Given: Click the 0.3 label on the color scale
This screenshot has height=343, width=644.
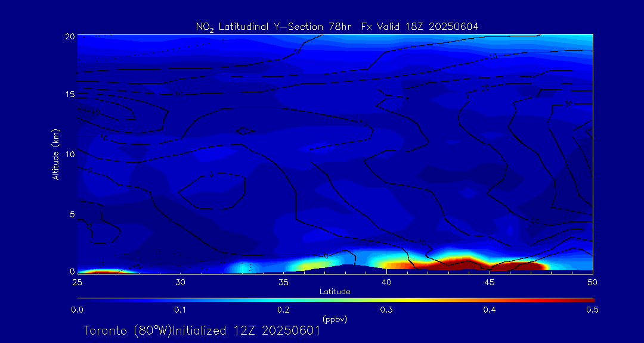Looking at the screenshot, I should [x=386, y=310].
